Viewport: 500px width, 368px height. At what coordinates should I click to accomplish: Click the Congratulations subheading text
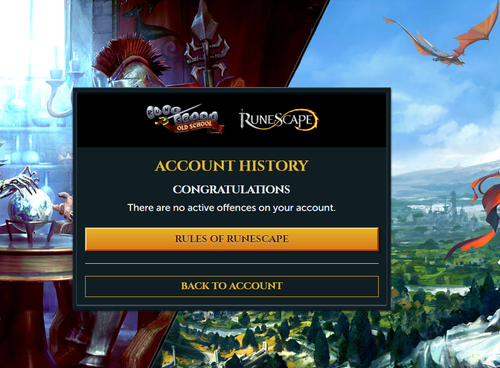point(232,189)
